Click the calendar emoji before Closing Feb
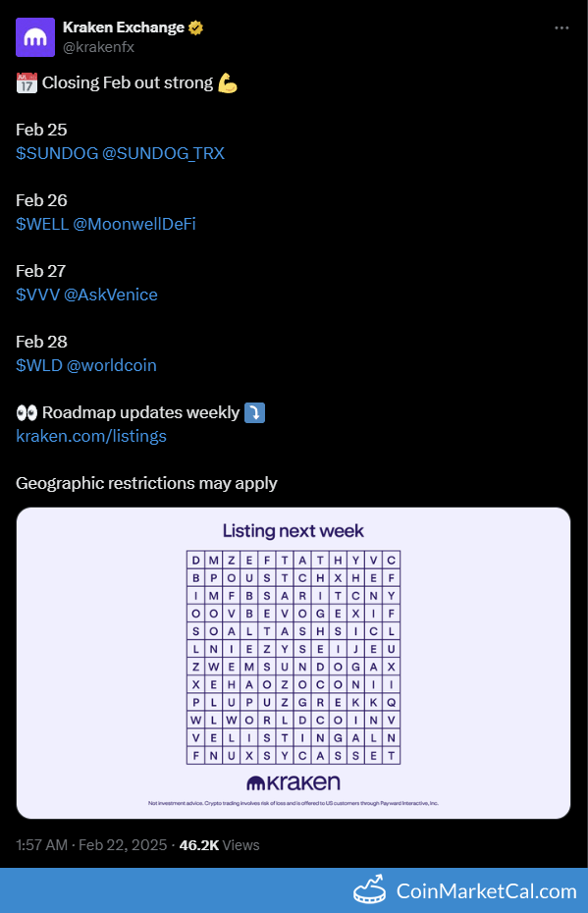Viewport: 588px width, 913px height. click(27, 83)
